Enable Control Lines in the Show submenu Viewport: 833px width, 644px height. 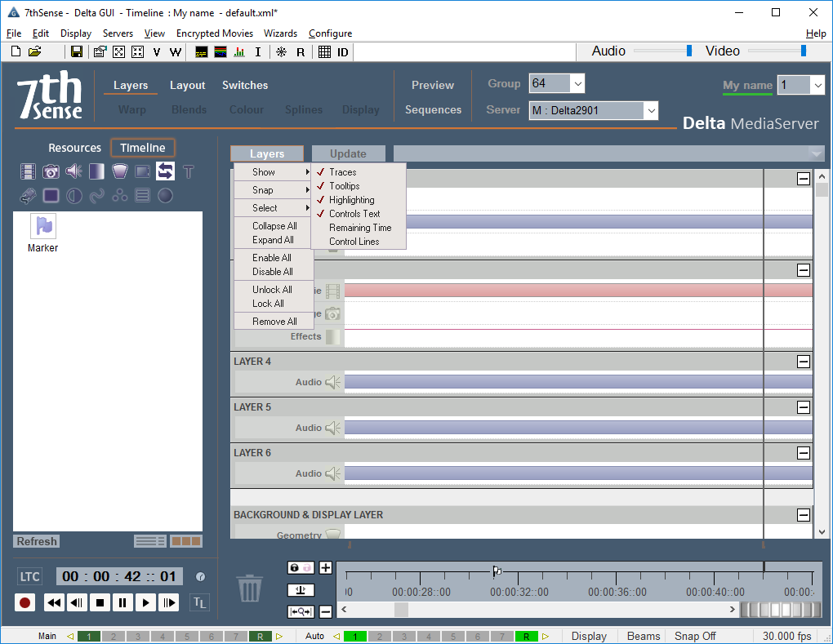click(359, 241)
